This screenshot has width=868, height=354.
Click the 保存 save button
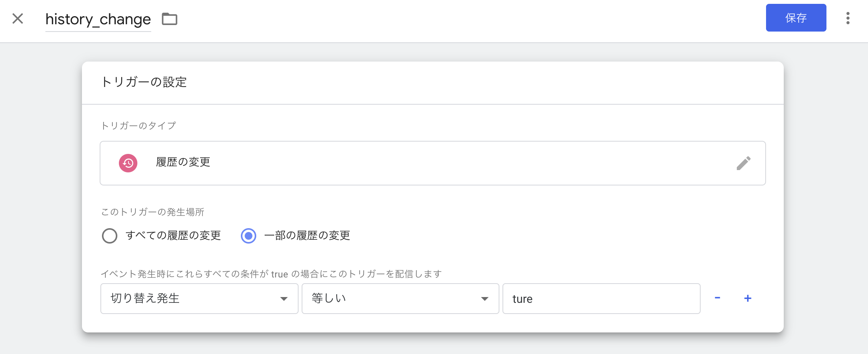click(796, 18)
